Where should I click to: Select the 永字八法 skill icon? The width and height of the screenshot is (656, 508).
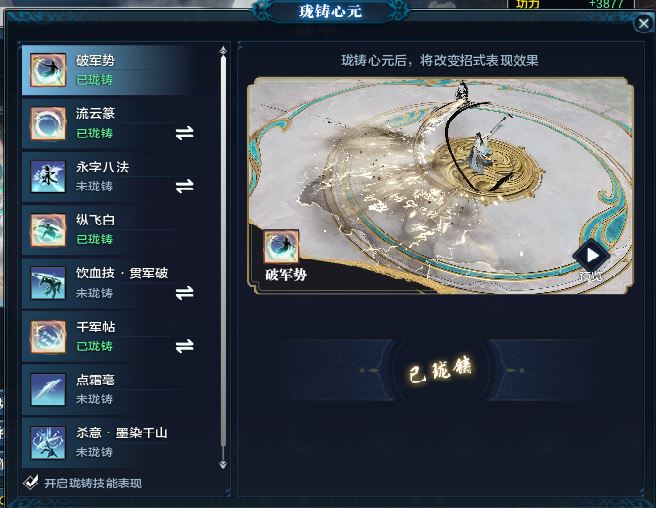[x=48, y=176]
